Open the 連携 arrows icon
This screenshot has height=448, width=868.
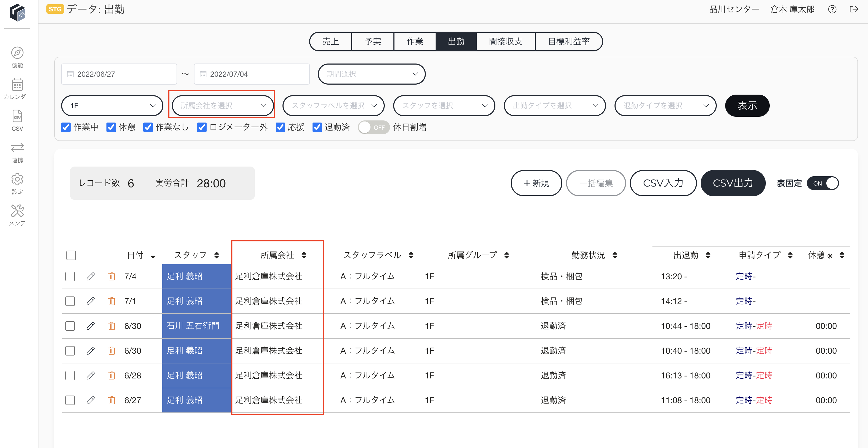[17, 148]
